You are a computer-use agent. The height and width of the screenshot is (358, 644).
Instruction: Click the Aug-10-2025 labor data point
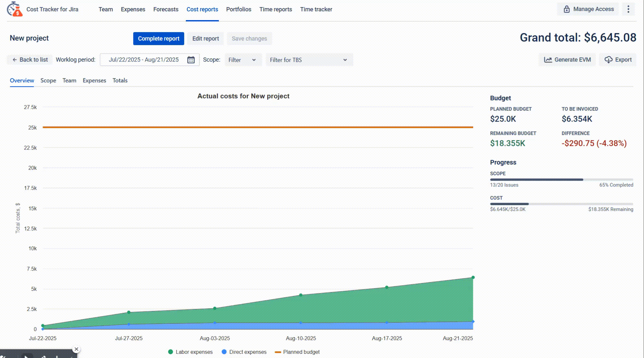[301, 295]
